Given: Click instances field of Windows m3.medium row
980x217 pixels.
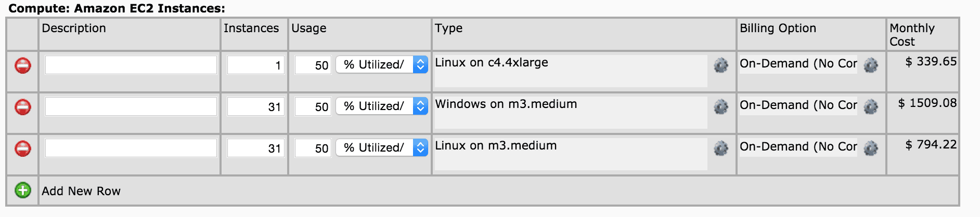Looking at the screenshot, I should click(x=255, y=107).
